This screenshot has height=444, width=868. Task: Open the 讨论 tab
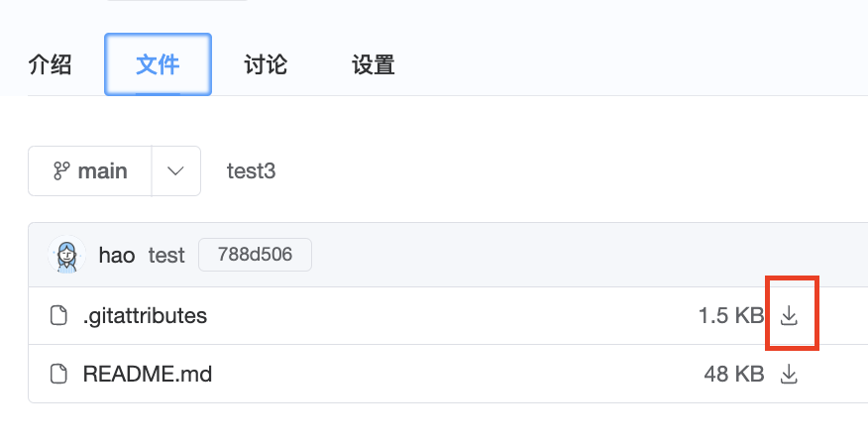click(266, 65)
